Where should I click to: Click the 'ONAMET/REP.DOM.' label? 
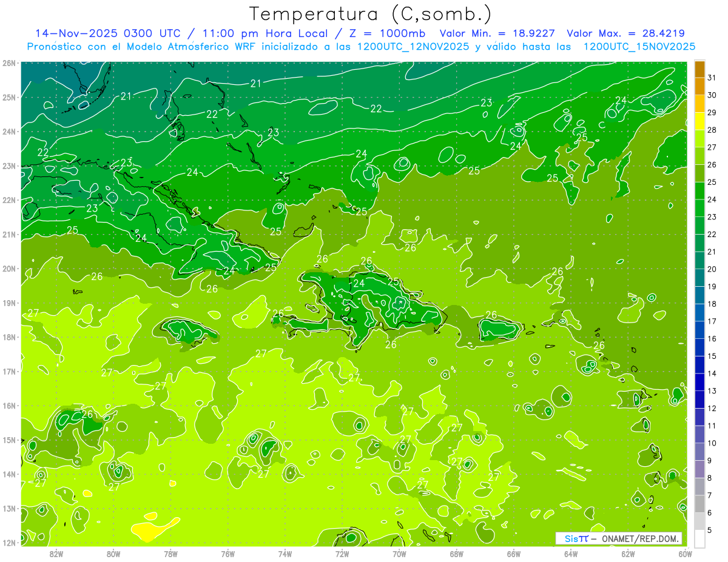pyautogui.click(x=640, y=538)
